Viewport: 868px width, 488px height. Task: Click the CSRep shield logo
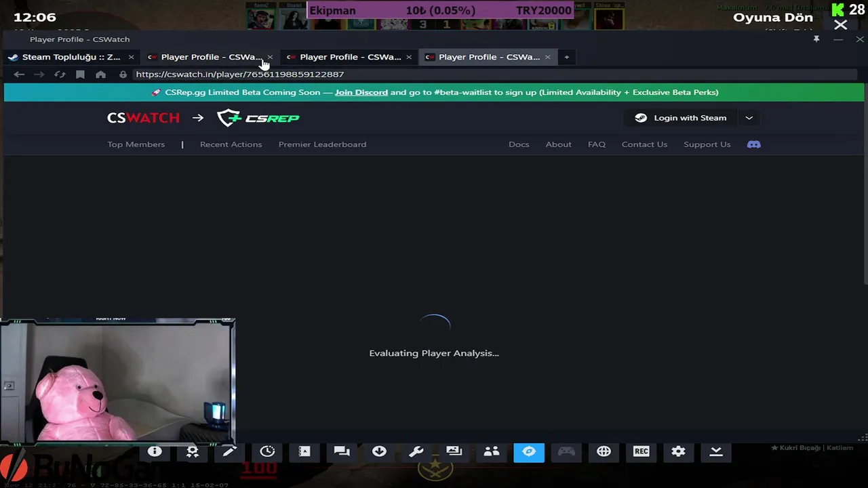coord(258,118)
